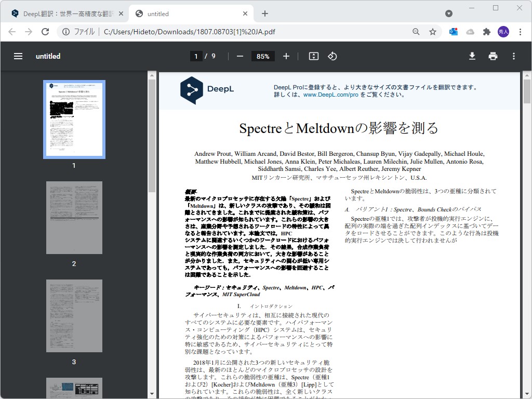
Task: Zoom in on the document
Action: (286, 56)
